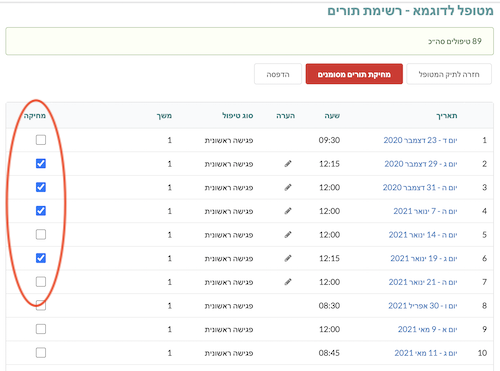Click red 'מחיקת תורים מסומנים' button
The height and width of the screenshot is (371, 500).
coord(354,74)
